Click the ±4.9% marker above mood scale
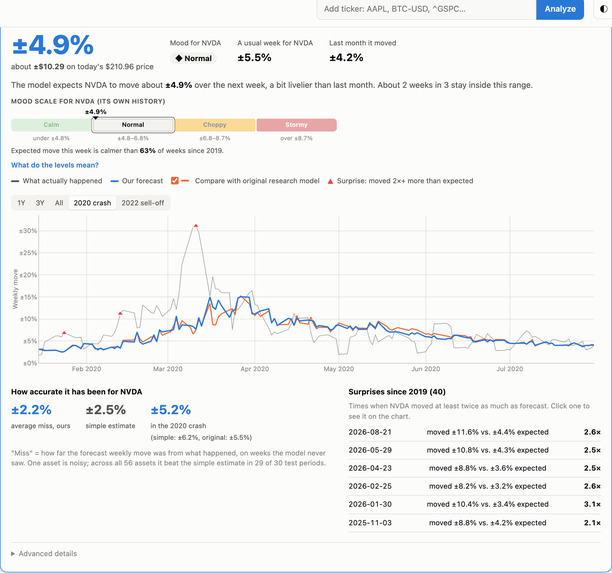 [96, 112]
